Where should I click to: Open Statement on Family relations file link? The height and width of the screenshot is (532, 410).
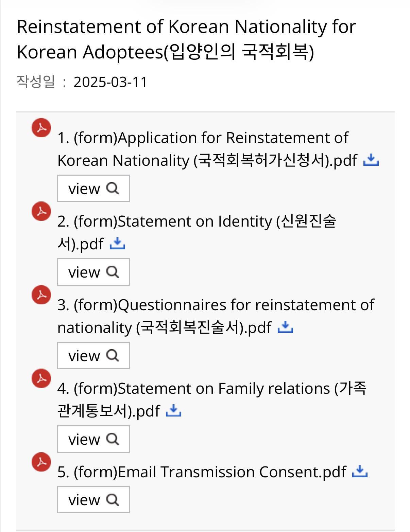point(211,389)
